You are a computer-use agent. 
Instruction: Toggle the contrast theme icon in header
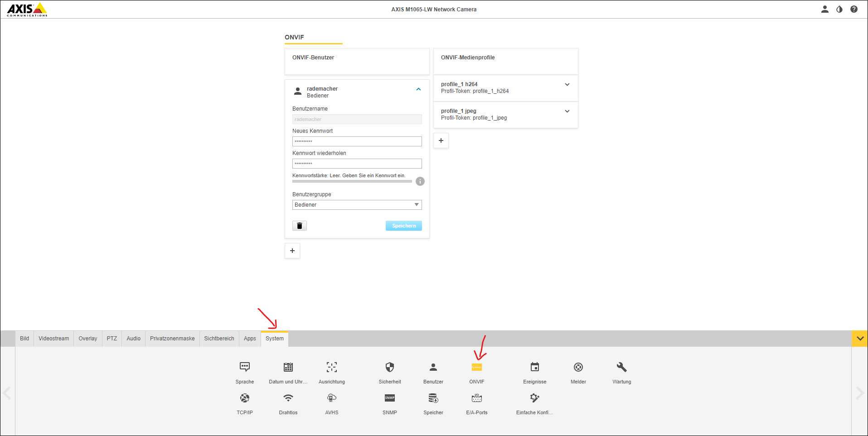click(x=839, y=9)
